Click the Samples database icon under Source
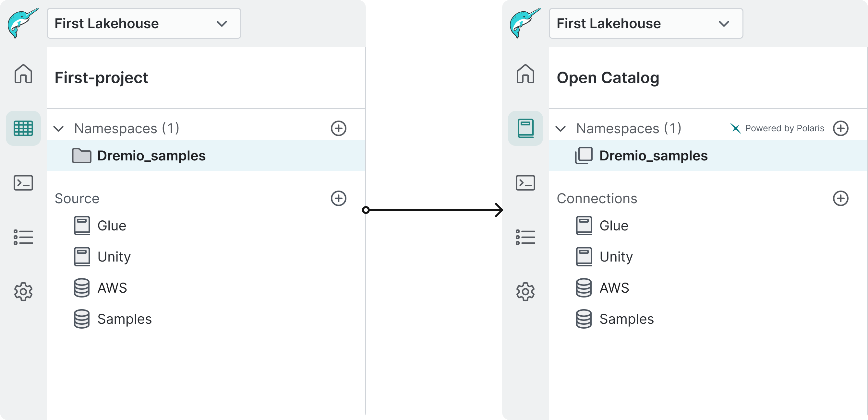 tap(81, 319)
